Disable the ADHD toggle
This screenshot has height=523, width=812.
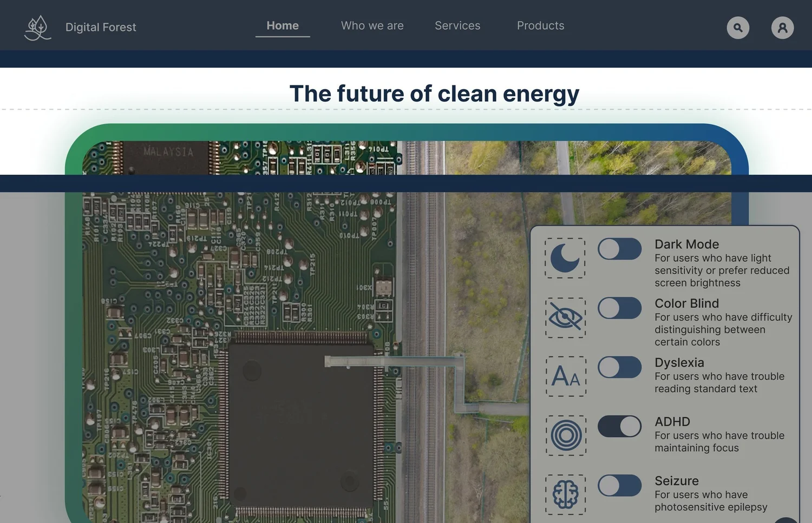click(620, 426)
